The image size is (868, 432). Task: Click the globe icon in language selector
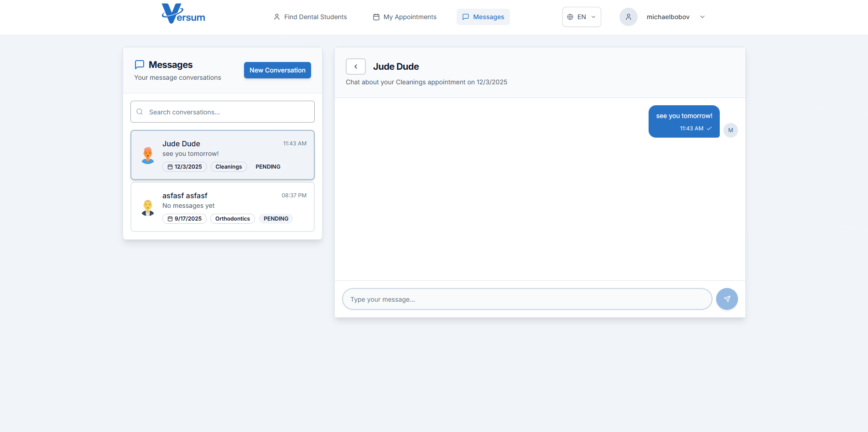point(570,17)
